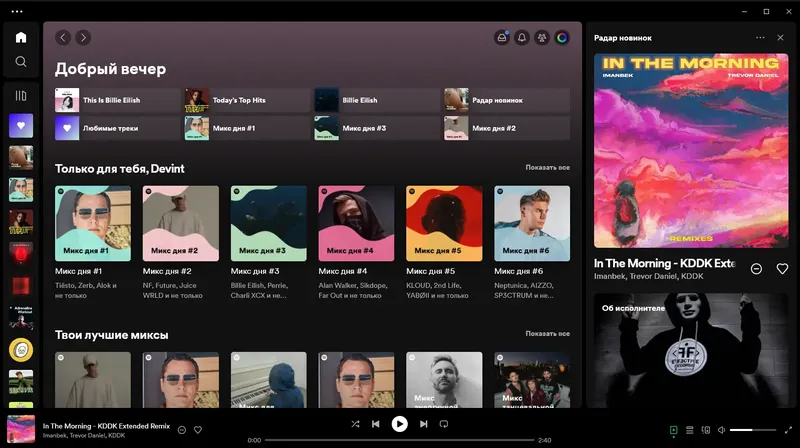Like the song in the bottom player bar
This screenshot has height=448, width=800.
tap(198, 430)
